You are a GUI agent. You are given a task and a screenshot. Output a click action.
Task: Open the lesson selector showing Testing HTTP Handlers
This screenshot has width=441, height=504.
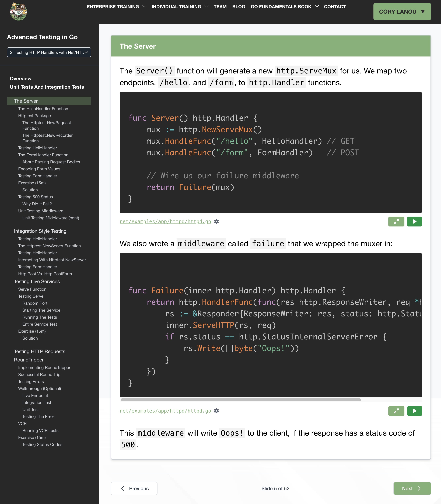49,52
